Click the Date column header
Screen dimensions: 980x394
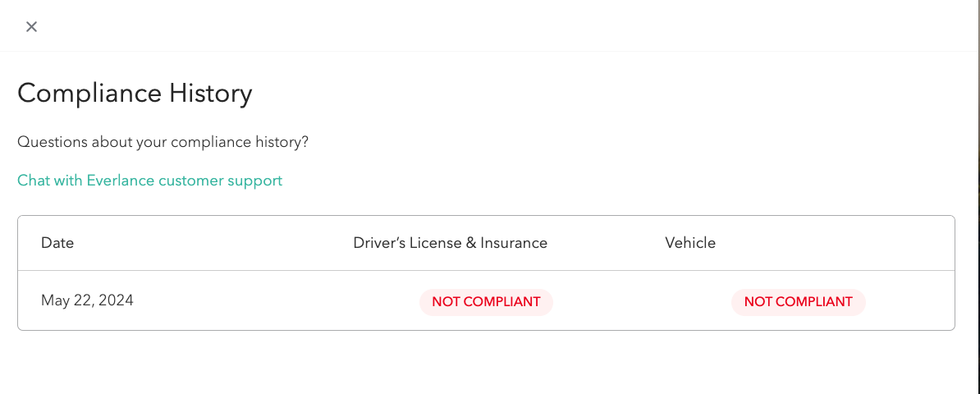pos(57,243)
